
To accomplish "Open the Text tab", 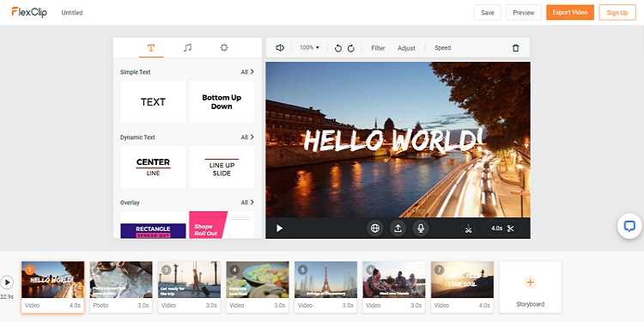I will (151, 47).
